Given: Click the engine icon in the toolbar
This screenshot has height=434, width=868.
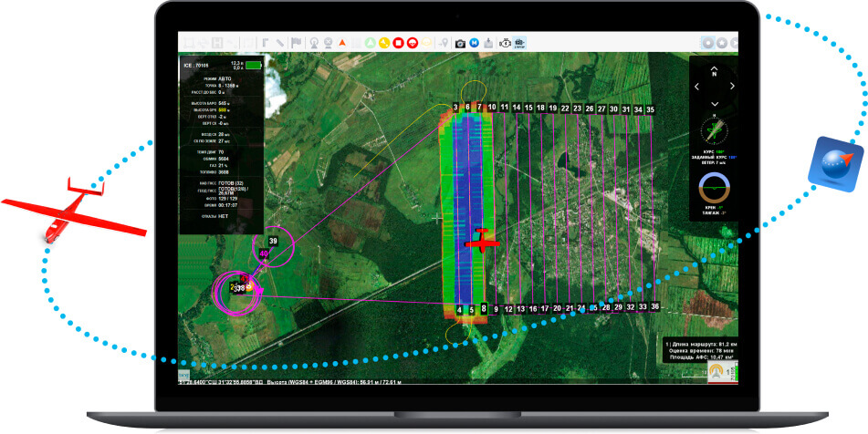Looking at the screenshot, I should 503,43.
